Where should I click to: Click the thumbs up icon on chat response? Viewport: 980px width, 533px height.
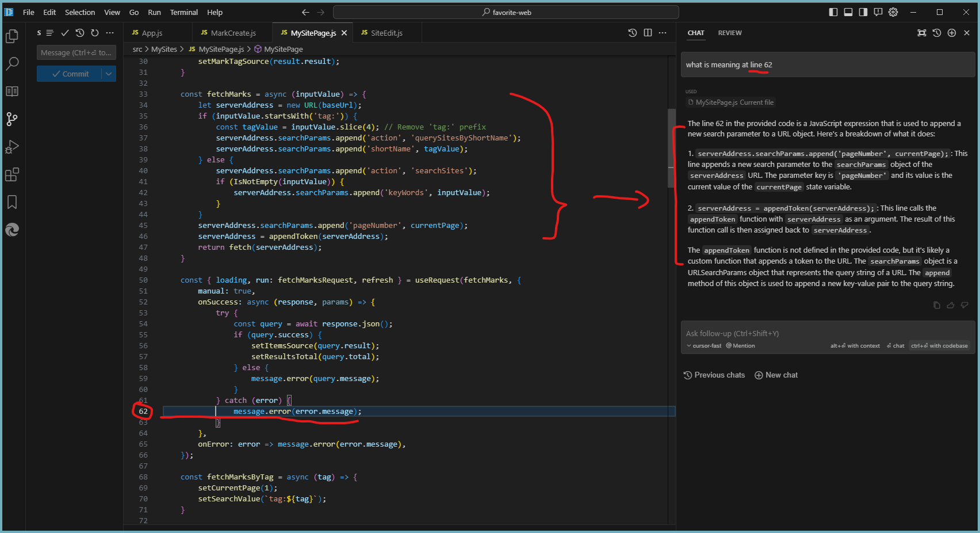coord(951,305)
